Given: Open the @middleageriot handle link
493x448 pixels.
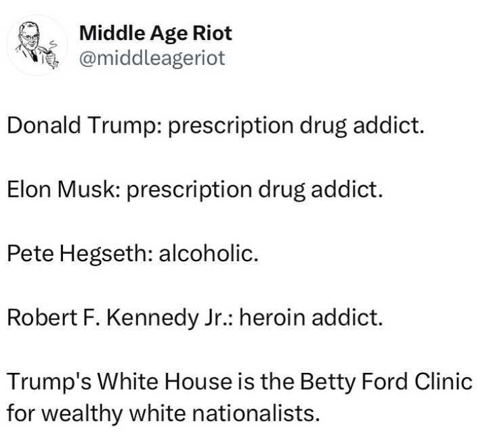Looking at the screenshot, I should click(152, 58).
